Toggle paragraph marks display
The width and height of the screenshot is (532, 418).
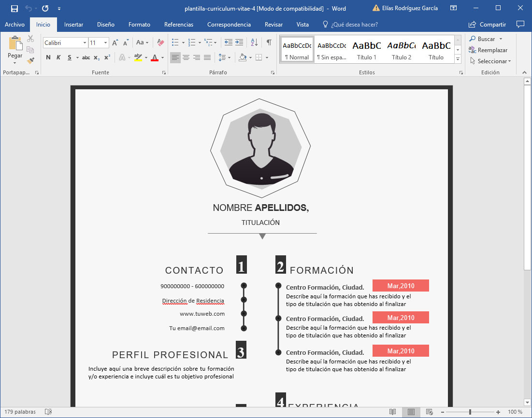(x=269, y=42)
